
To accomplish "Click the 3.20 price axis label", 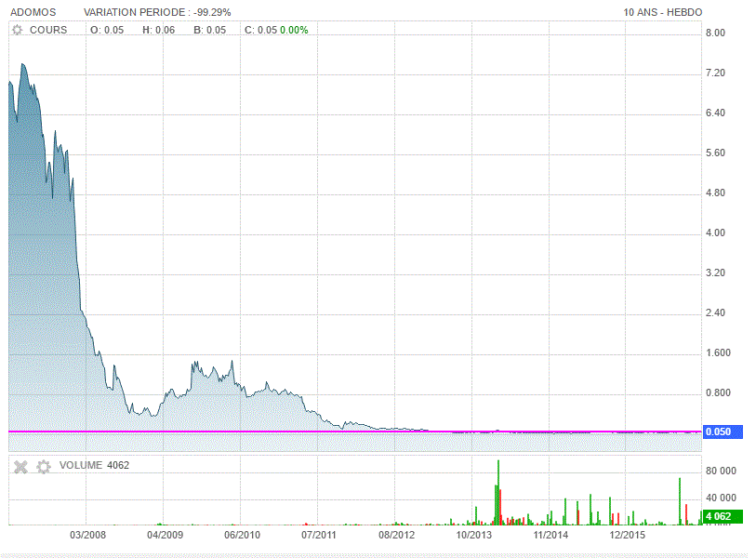I will 715,273.
